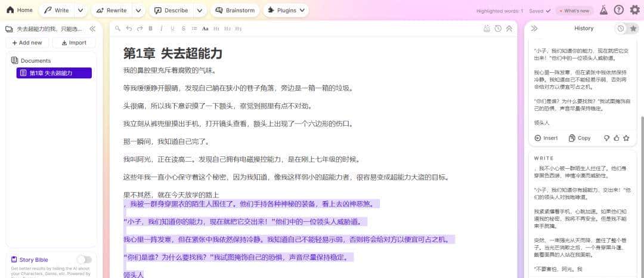Switch History panel to recent clock view
644x278 pixels.
pos(621,28)
